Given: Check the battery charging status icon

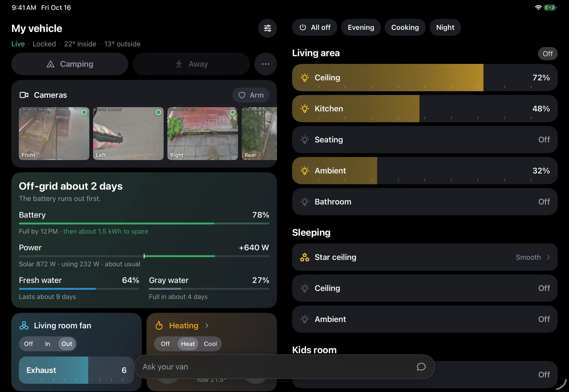Looking at the screenshot, I should pyautogui.click(x=550, y=7).
